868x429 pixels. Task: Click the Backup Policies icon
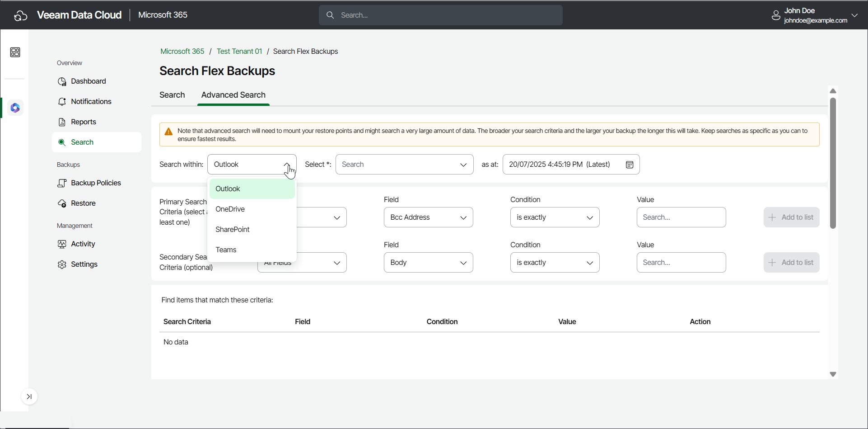click(x=62, y=183)
